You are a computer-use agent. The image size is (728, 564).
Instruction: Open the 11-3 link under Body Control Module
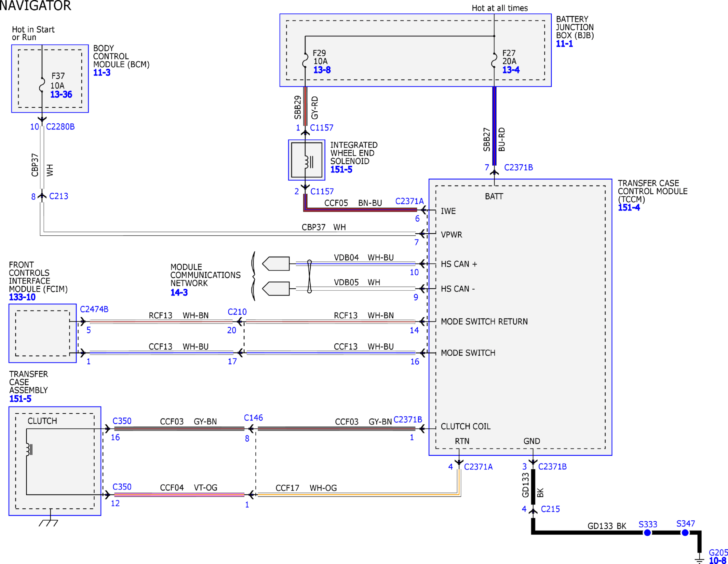tap(102, 72)
